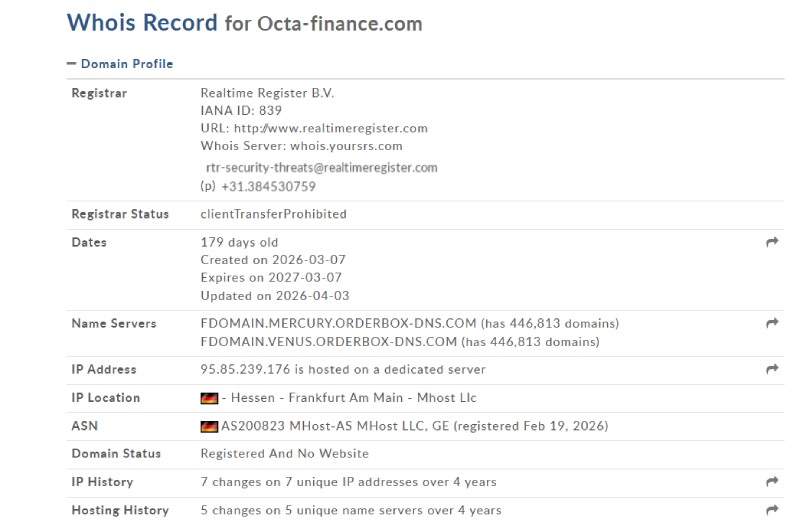
Task: Click the share arrow in IP Address row
Action: coord(772,369)
